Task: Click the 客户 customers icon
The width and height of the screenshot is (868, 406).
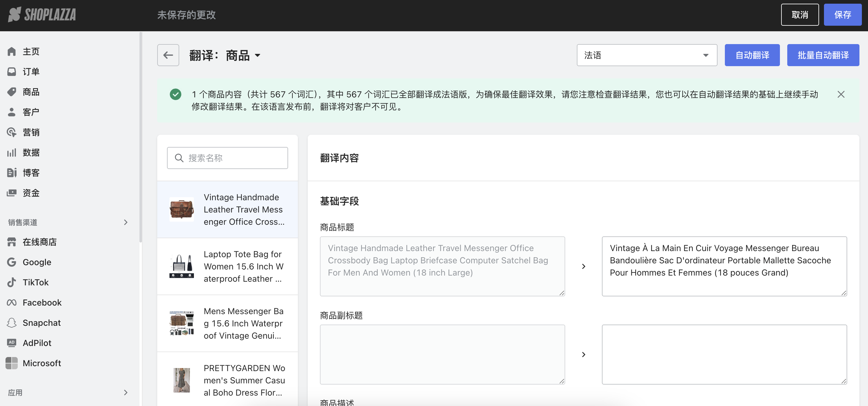Action: click(x=12, y=112)
